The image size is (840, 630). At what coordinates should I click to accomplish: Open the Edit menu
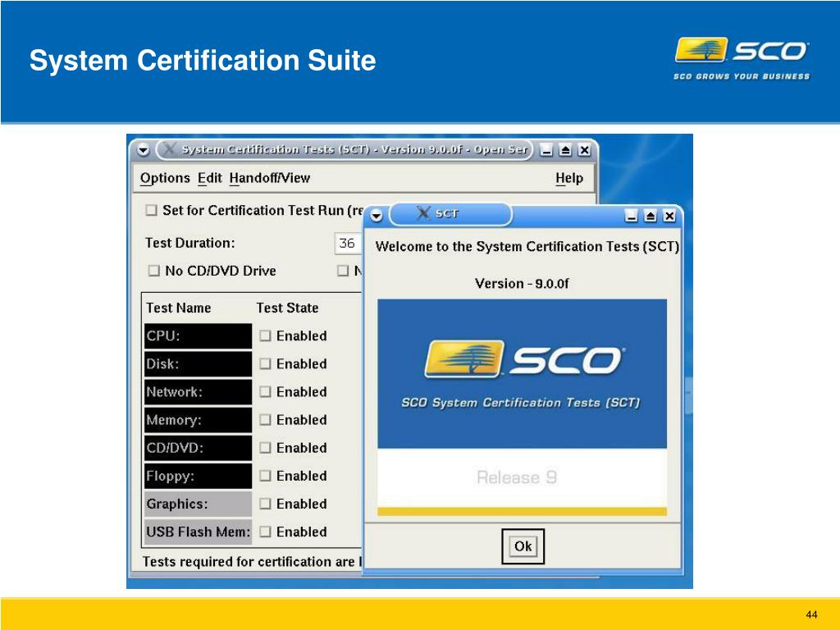tap(209, 178)
